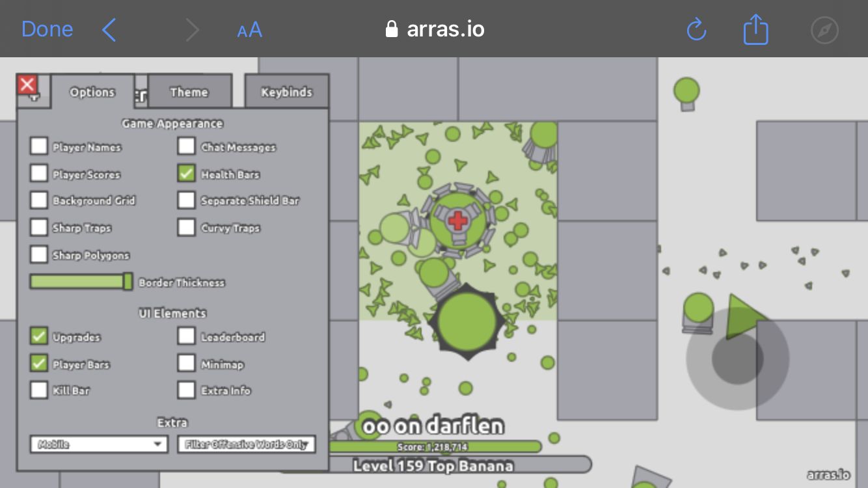Tap the Safari compass icon
Screen dimensions: 868x488
click(825, 30)
